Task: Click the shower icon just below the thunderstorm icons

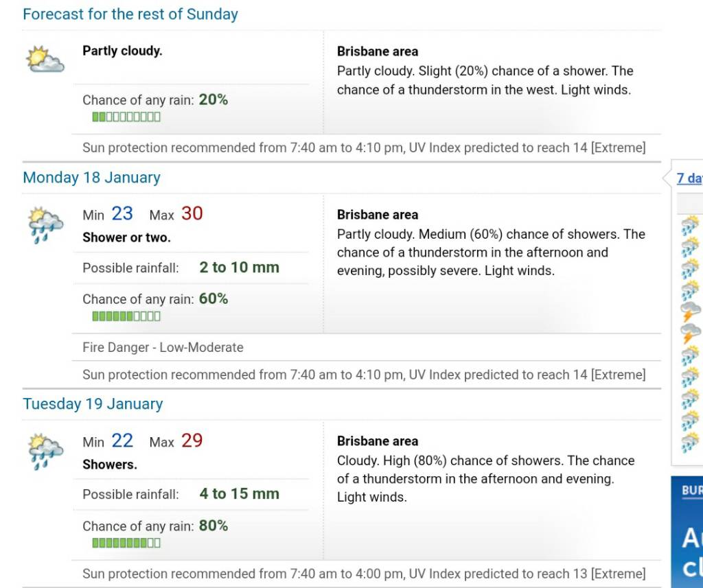Action: (x=691, y=355)
